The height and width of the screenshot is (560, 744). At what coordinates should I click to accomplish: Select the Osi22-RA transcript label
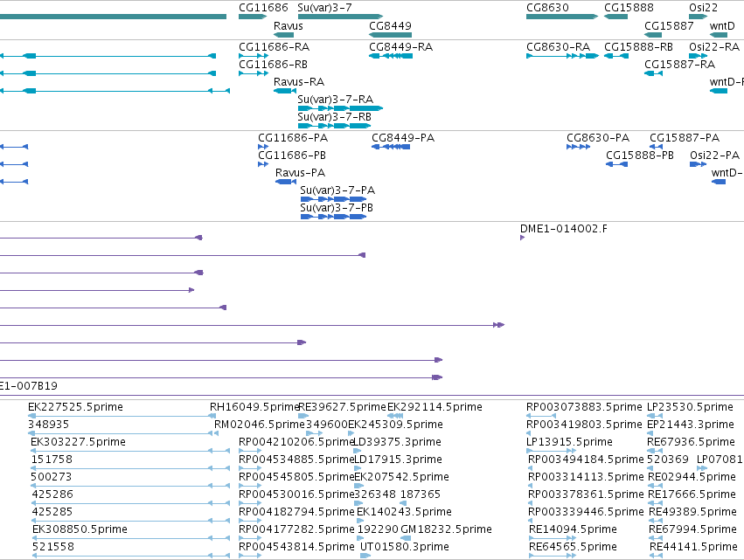click(714, 47)
